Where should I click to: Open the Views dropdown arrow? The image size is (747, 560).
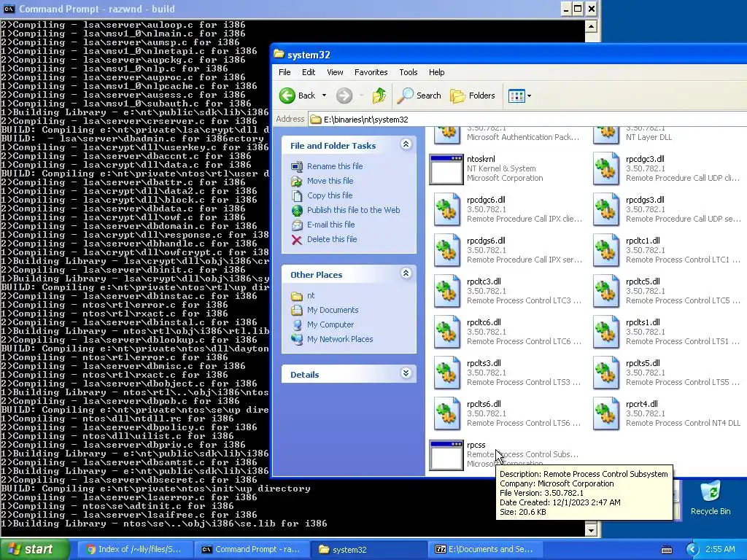[x=529, y=96]
